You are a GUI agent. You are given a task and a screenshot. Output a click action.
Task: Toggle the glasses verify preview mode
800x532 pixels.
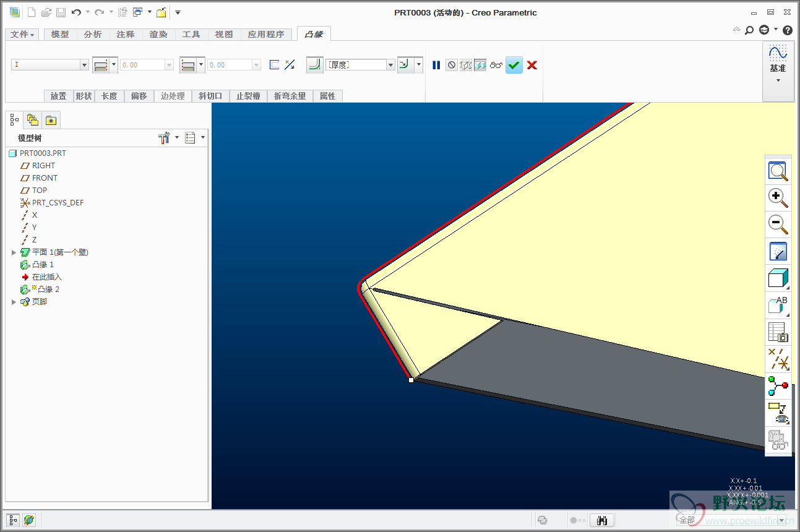click(496, 65)
